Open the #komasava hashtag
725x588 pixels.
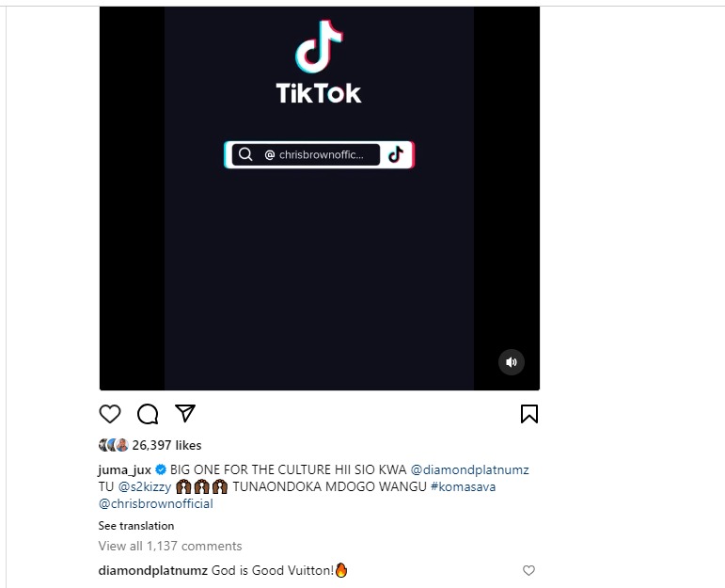coord(463,486)
